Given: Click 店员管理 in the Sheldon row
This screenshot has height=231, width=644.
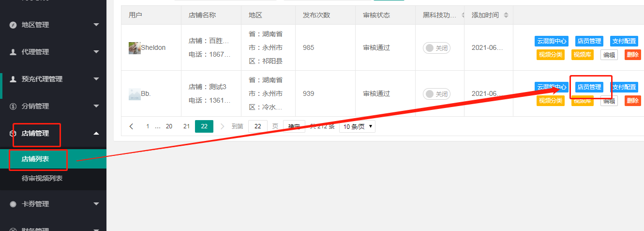Looking at the screenshot, I should coord(589,41).
